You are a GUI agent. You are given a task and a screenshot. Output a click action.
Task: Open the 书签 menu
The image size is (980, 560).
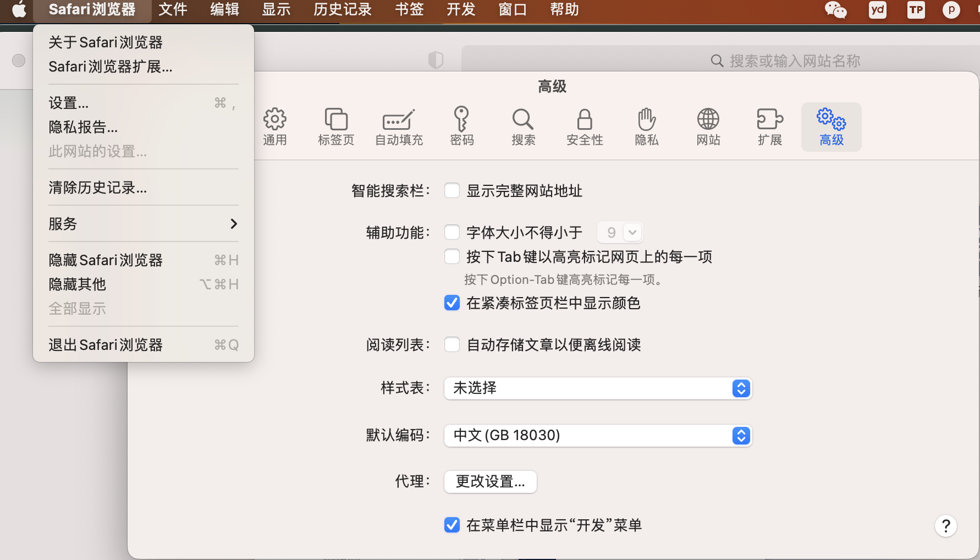(x=409, y=10)
